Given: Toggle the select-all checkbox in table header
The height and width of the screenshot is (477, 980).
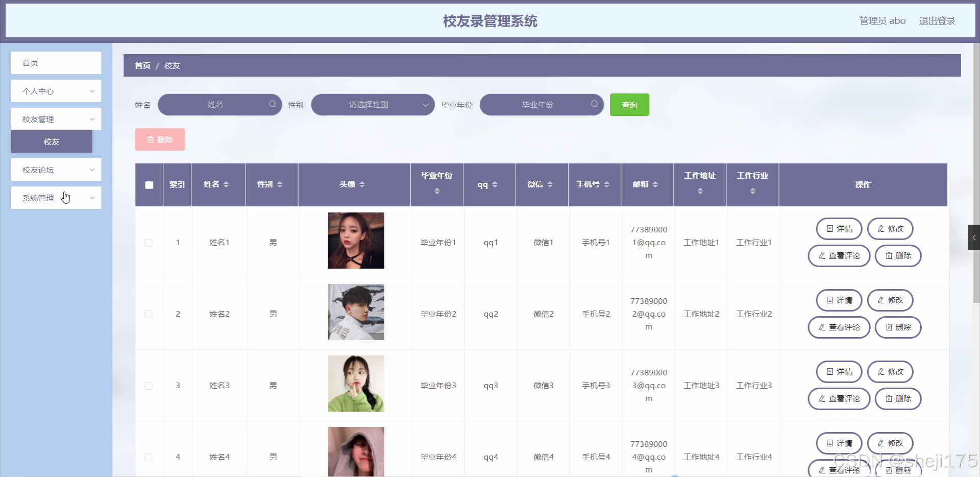Looking at the screenshot, I should click(x=149, y=185).
